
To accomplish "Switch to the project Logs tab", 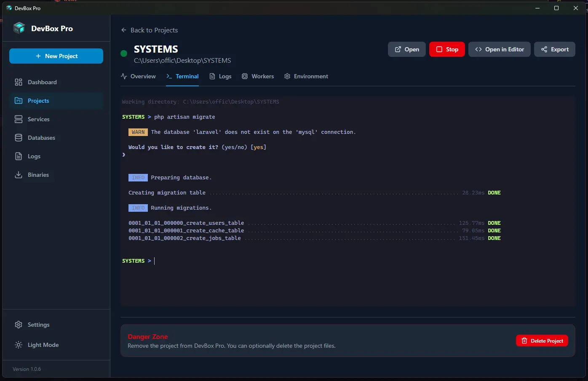I will (220, 76).
